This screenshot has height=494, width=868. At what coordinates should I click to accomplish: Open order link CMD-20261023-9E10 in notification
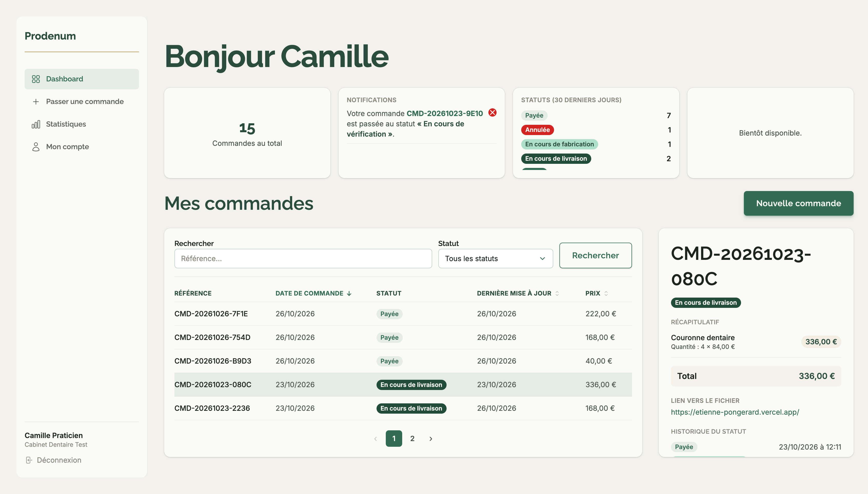[x=444, y=113]
